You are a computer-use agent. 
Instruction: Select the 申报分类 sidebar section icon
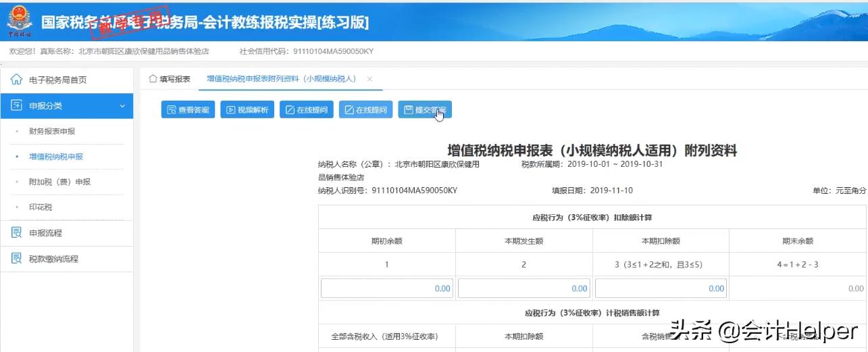(16, 105)
